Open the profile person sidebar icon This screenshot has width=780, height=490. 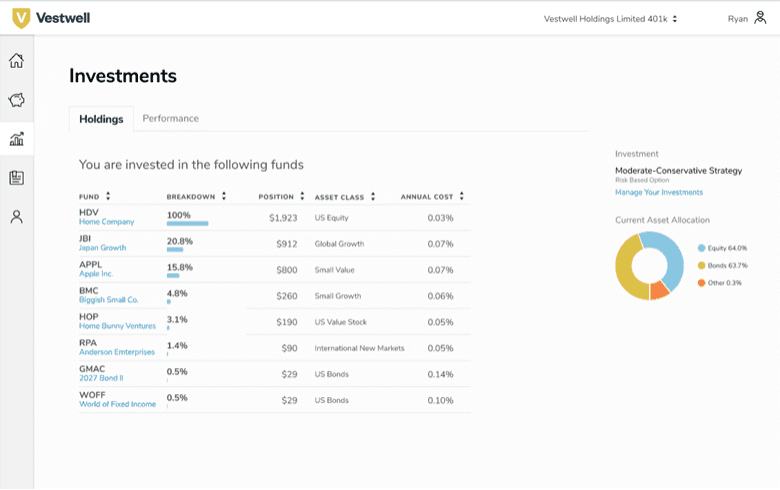(x=16, y=217)
